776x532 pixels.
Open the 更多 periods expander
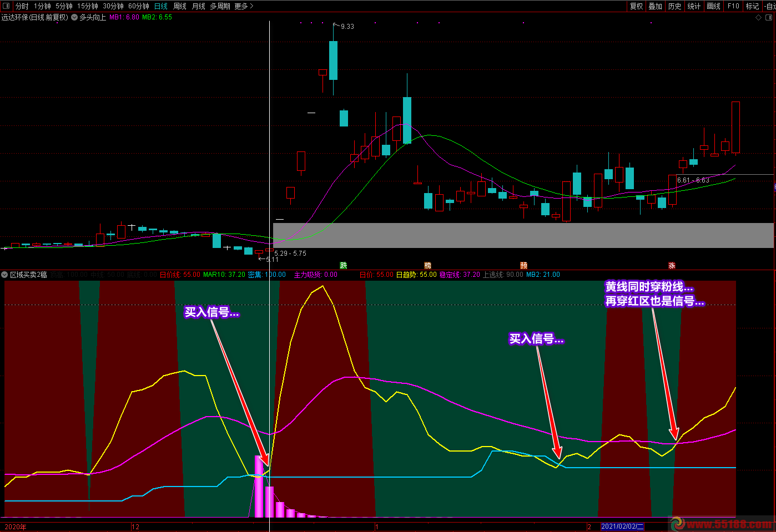tap(244, 6)
